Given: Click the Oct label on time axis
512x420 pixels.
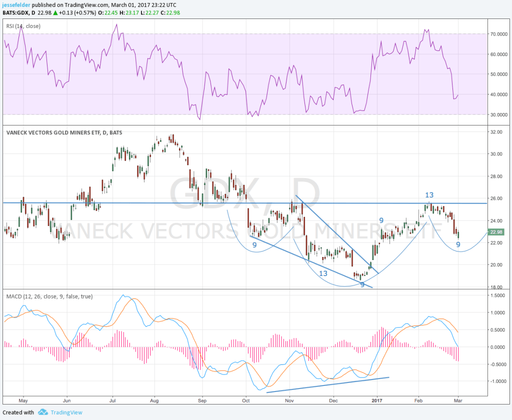Looking at the screenshot, I should tap(246, 400).
